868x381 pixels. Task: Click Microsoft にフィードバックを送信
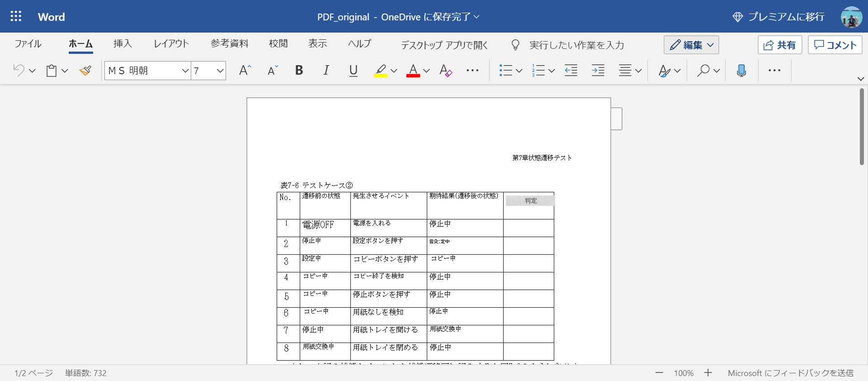(791, 373)
